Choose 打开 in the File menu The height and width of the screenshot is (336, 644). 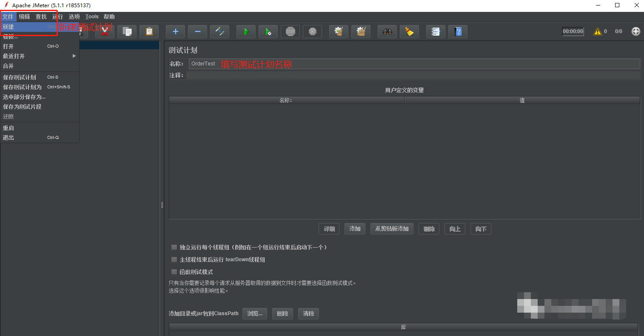coord(40,46)
